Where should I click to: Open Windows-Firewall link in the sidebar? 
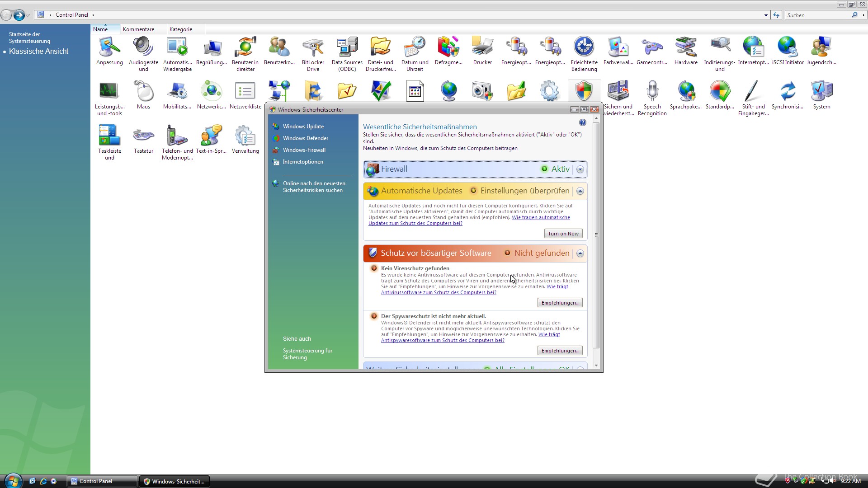[304, 150]
